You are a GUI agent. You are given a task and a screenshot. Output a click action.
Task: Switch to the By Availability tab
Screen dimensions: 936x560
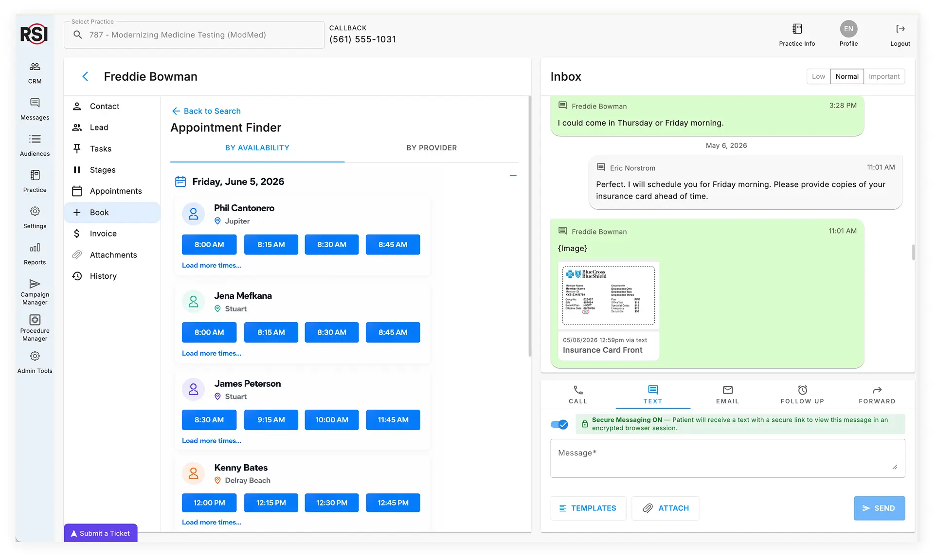[x=257, y=148]
